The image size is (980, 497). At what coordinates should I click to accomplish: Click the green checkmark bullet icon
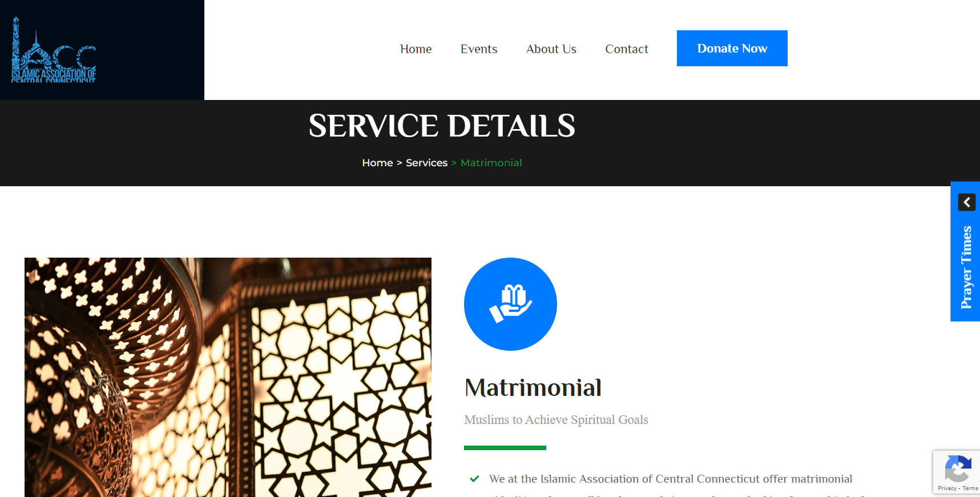coord(474,479)
